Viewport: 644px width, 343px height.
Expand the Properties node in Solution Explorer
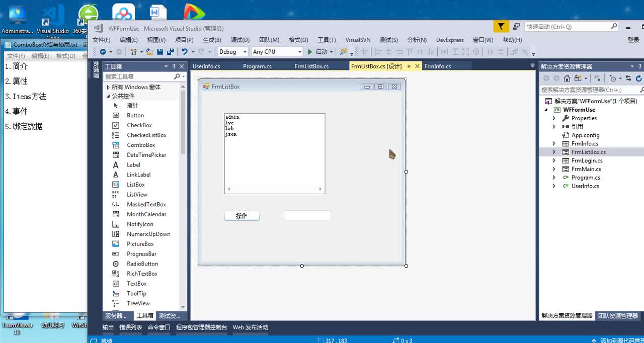tap(554, 118)
